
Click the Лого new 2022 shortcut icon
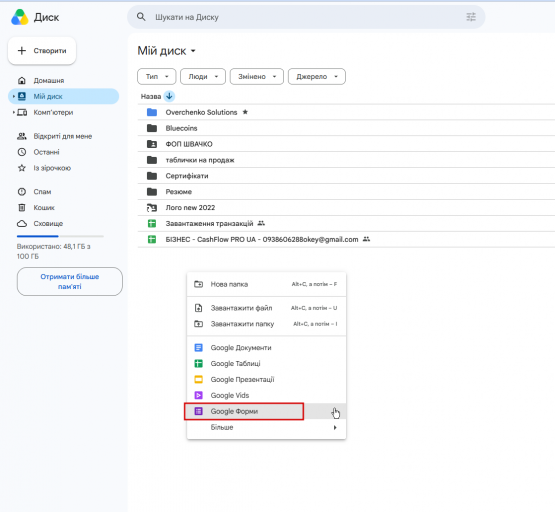(x=152, y=208)
